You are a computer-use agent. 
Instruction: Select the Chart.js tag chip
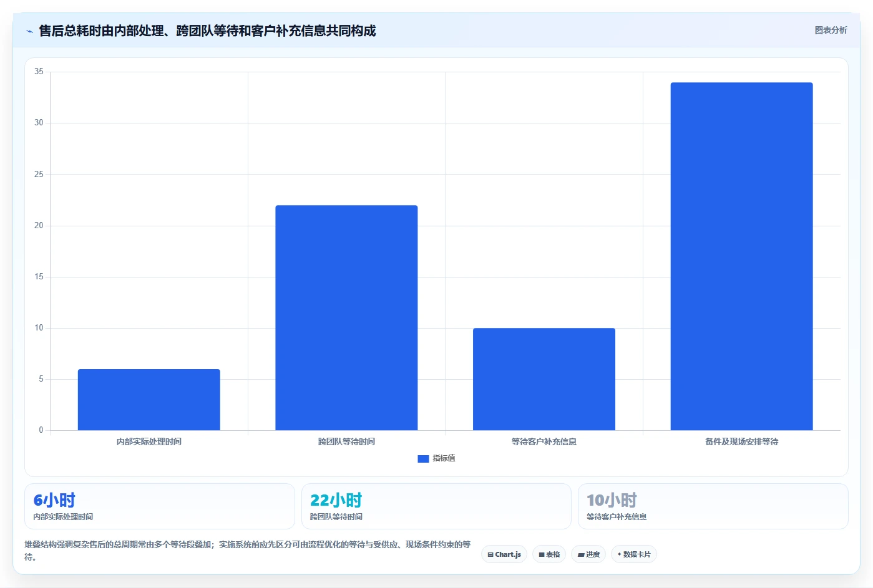tap(504, 554)
